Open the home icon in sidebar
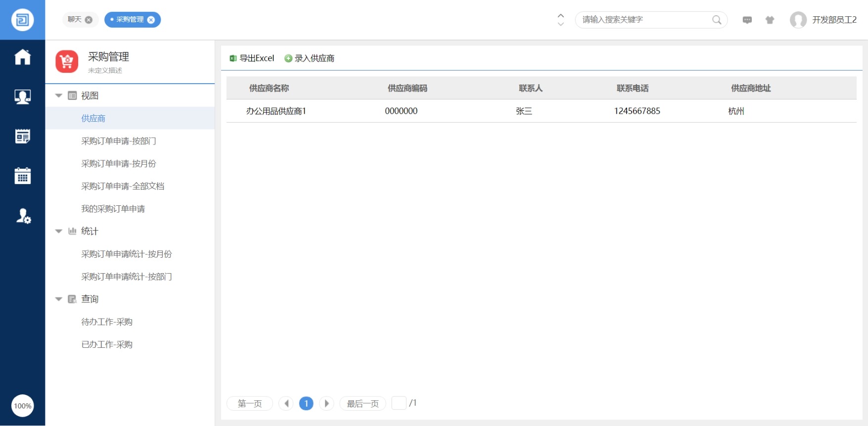The width and height of the screenshot is (868, 426). pos(22,57)
